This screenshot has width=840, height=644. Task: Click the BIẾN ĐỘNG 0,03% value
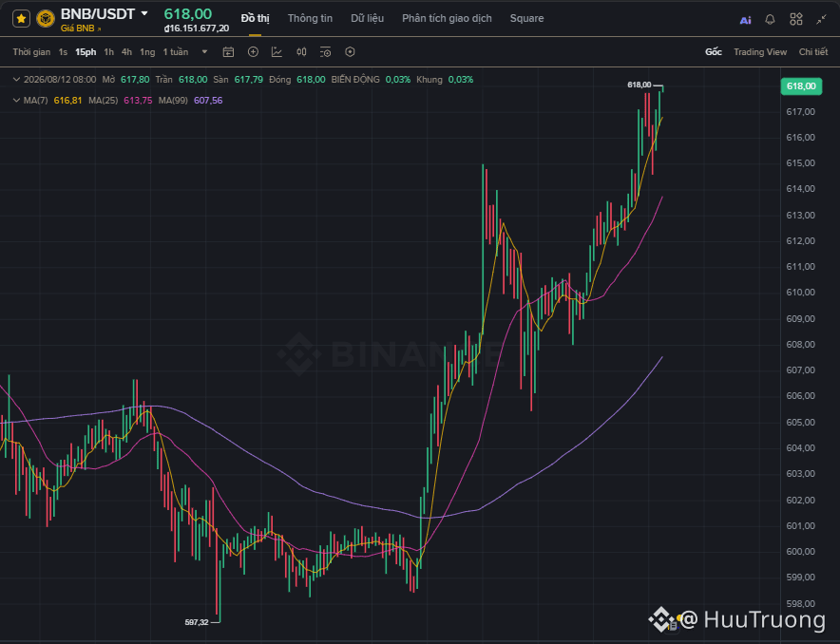point(397,79)
